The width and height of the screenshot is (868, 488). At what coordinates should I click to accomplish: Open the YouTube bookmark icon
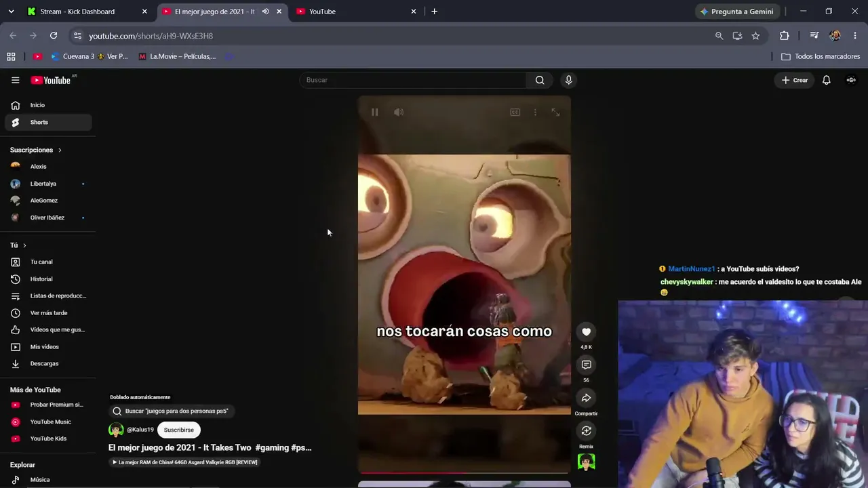(37, 56)
